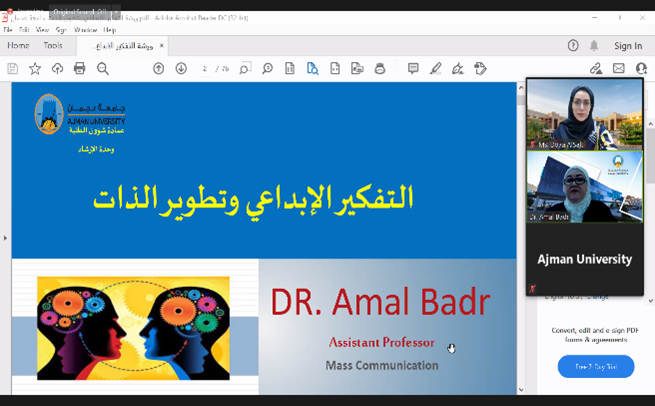Bookmark document with the star icon

click(x=35, y=69)
